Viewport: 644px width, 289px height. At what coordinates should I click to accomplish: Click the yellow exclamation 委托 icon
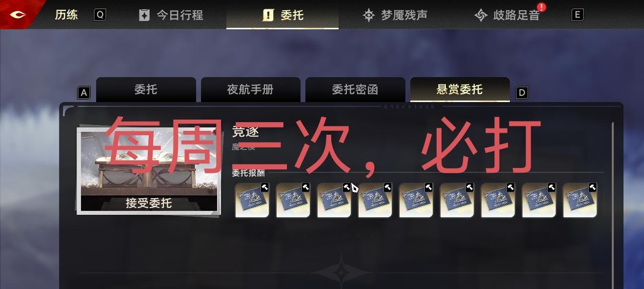[x=268, y=15]
